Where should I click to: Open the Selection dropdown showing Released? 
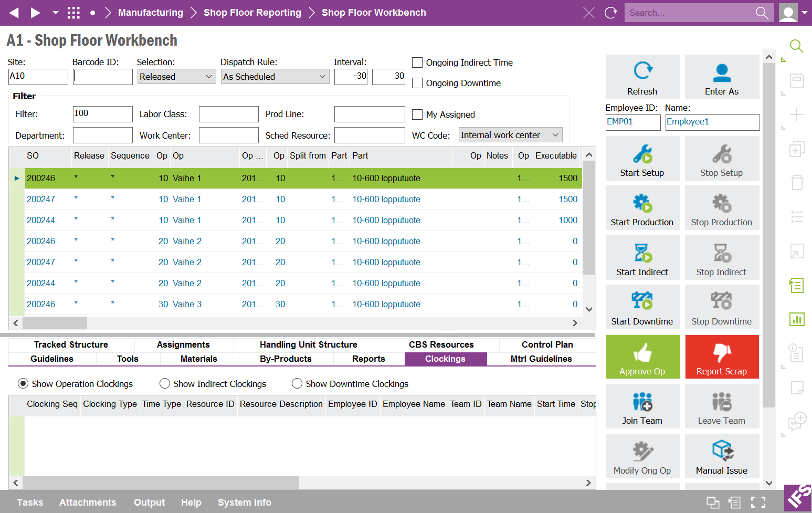[x=176, y=77]
